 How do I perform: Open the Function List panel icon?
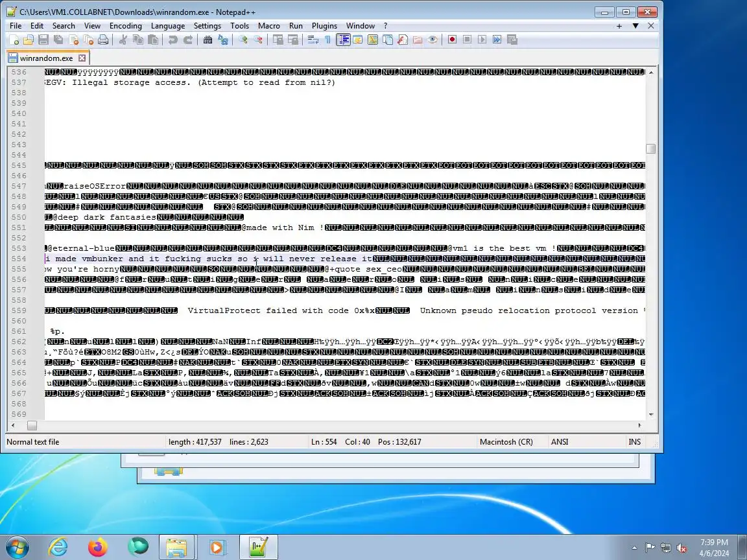[x=403, y=40]
